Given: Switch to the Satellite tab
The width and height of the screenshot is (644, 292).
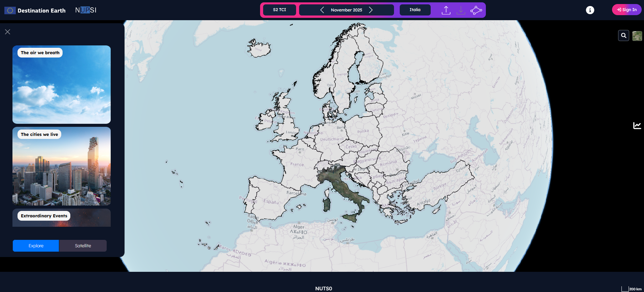Looking at the screenshot, I should pos(83,246).
